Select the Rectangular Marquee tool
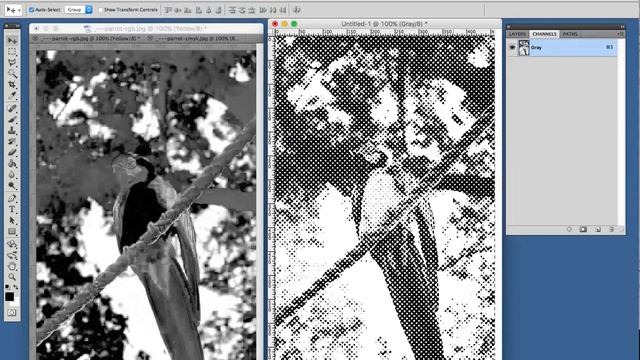640x360 pixels. pyautogui.click(x=12, y=52)
